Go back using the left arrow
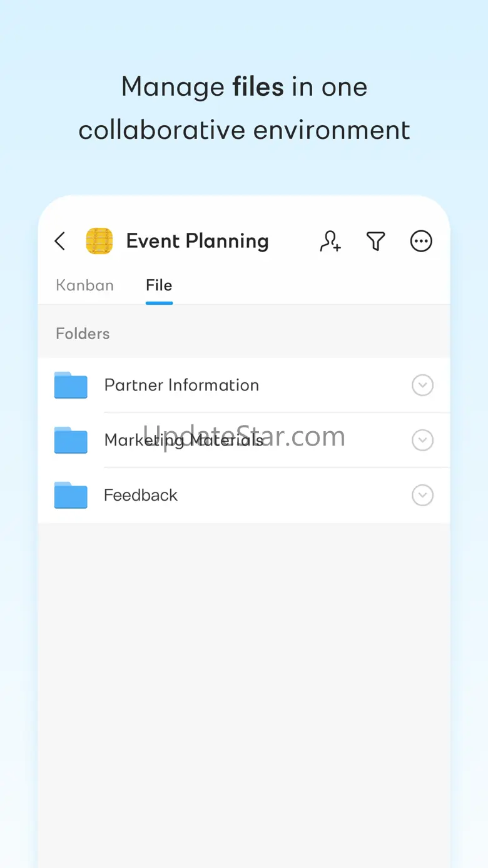 (60, 241)
